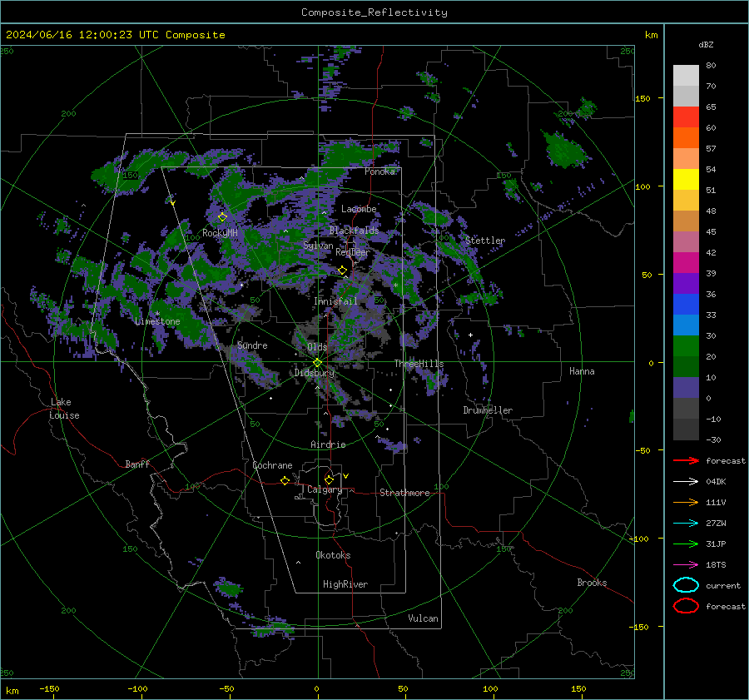Screen dimensions: 749x700
Task: Click the Strathmore town label
Action: coord(404,493)
